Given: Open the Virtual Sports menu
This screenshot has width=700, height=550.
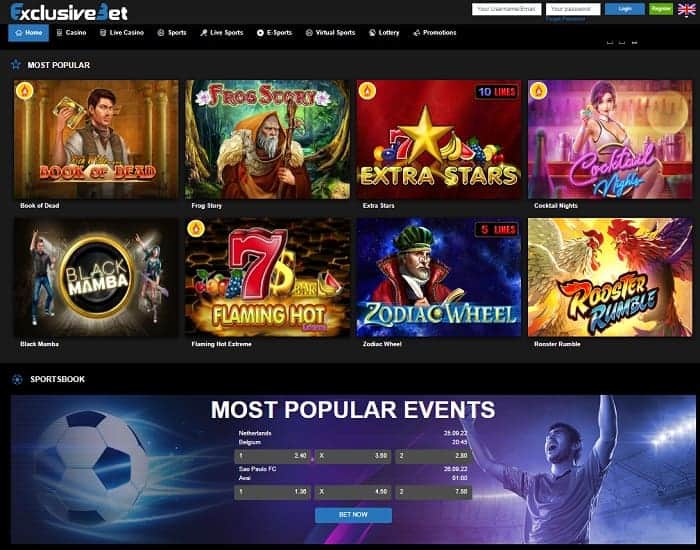Looking at the screenshot, I should 330,33.
